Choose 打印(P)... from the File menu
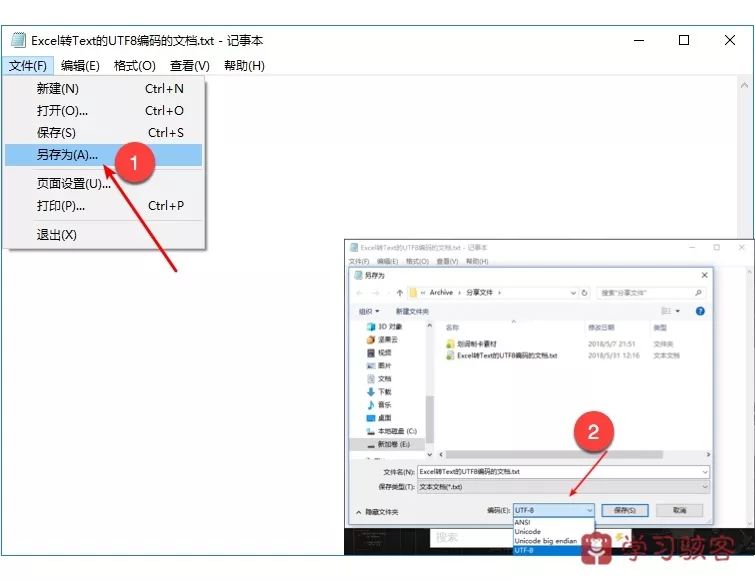The width and height of the screenshot is (755, 581). point(103,206)
